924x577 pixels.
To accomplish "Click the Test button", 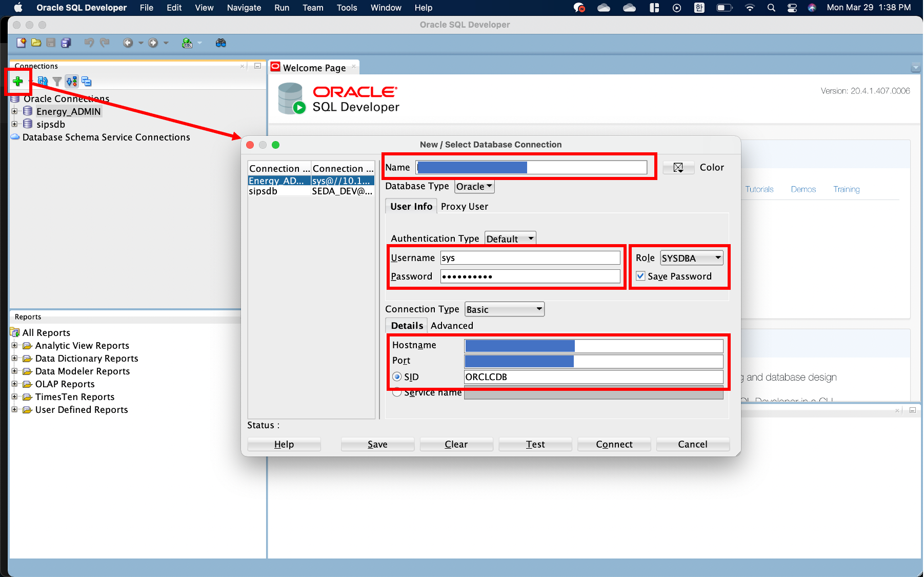I will [x=535, y=444].
